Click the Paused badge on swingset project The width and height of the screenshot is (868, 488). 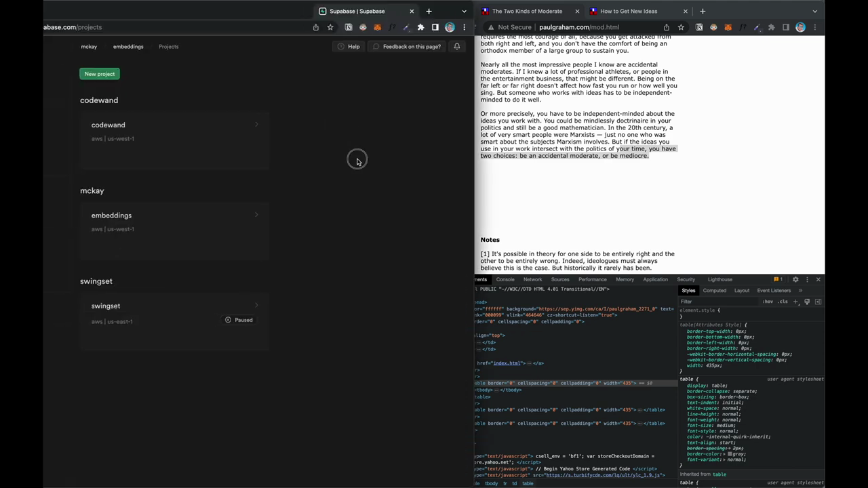tap(239, 320)
